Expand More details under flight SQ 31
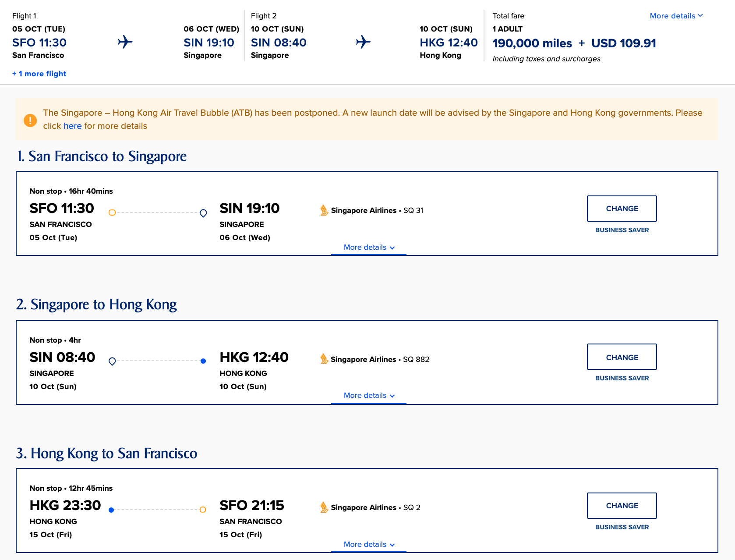Screen dimensions: 735x560 [x=368, y=247]
